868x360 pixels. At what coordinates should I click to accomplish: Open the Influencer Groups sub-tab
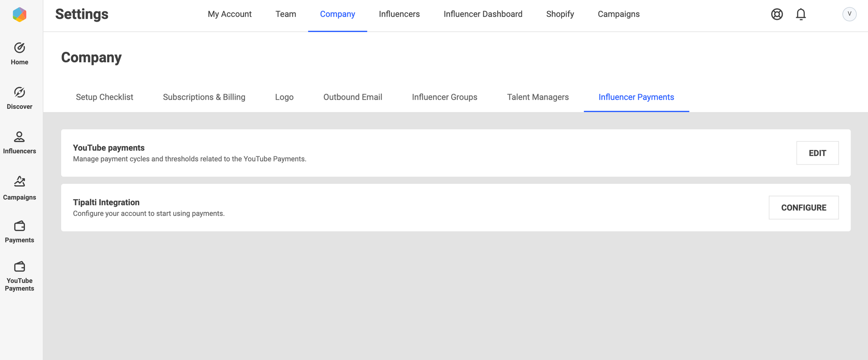pos(444,97)
